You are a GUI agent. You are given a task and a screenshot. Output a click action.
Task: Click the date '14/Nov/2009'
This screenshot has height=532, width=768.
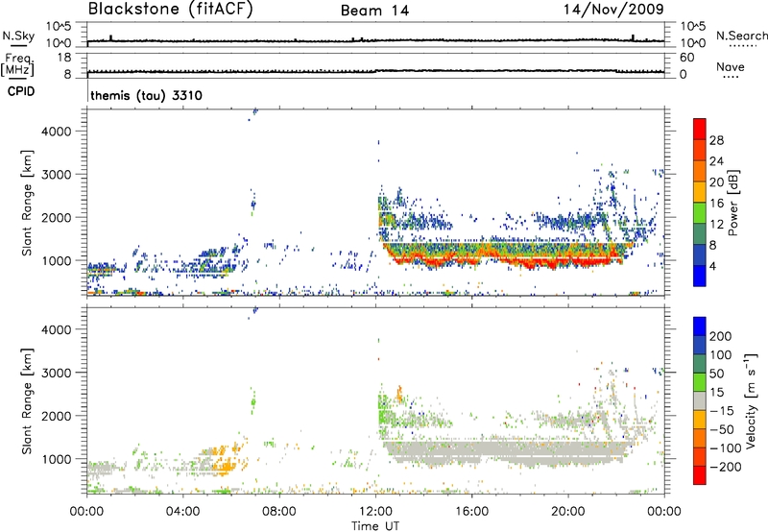(x=613, y=10)
